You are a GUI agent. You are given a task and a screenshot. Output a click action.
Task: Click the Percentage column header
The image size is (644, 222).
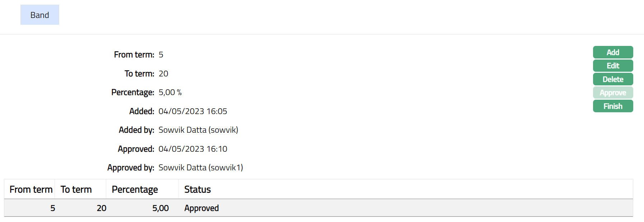[x=135, y=189]
